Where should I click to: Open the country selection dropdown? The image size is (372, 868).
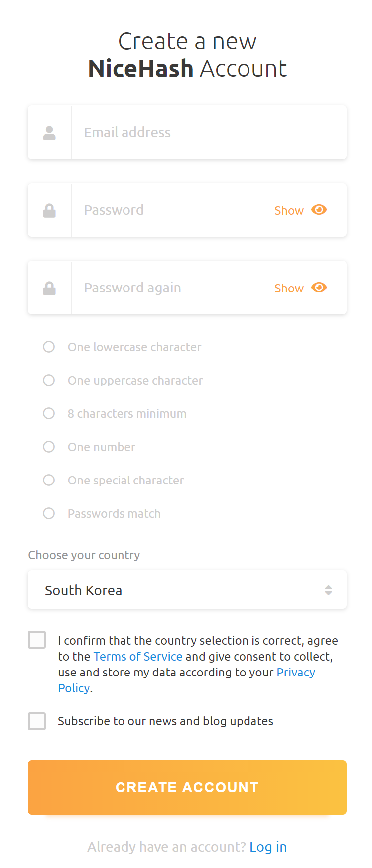(x=187, y=589)
